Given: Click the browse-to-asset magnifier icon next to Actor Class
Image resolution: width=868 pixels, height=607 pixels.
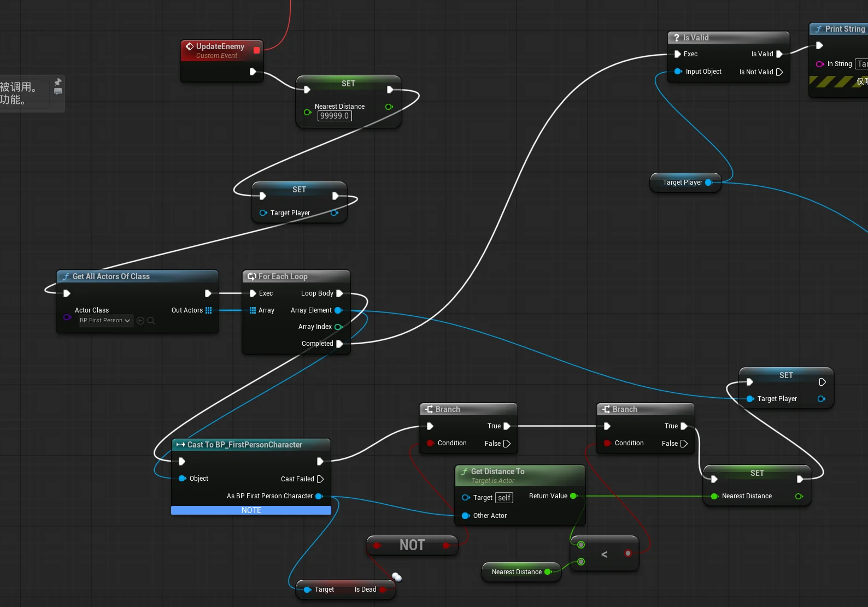Looking at the screenshot, I should point(151,321).
